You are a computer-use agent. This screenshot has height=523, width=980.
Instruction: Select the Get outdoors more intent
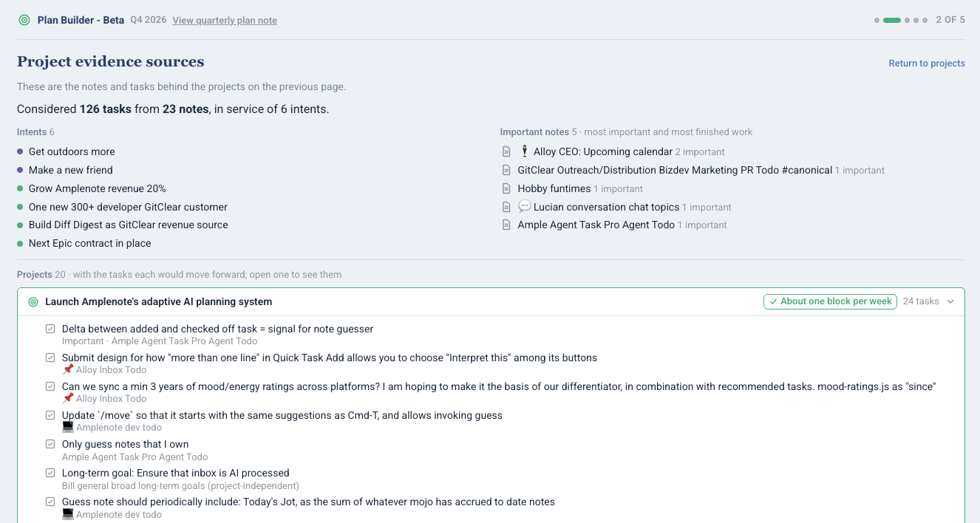point(72,151)
